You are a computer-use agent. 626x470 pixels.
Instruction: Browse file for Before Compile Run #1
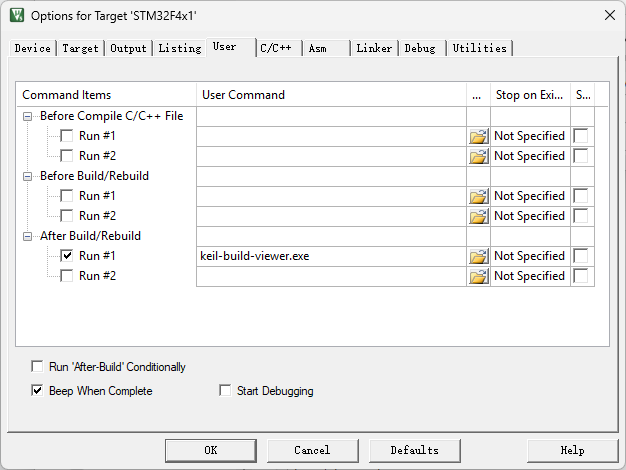point(478,136)
